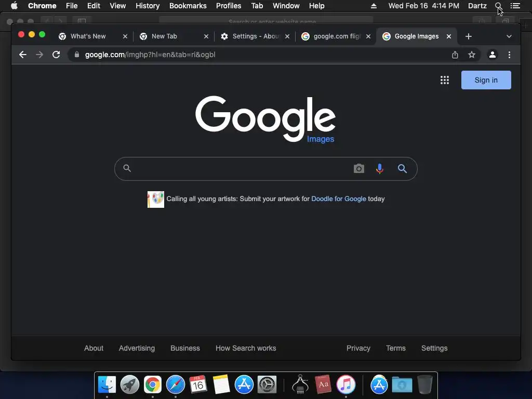Search by image using the camera icon

click(358, 169)
